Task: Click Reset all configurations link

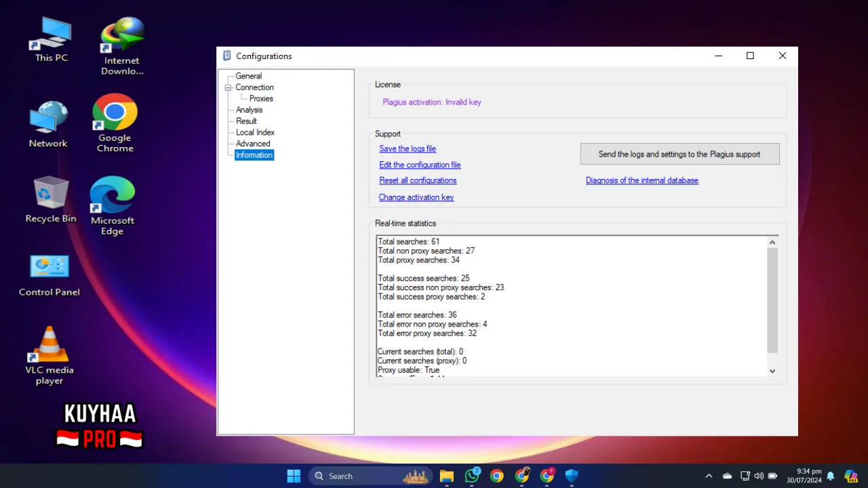Action: pyautogui.click(x=418, y=180)
